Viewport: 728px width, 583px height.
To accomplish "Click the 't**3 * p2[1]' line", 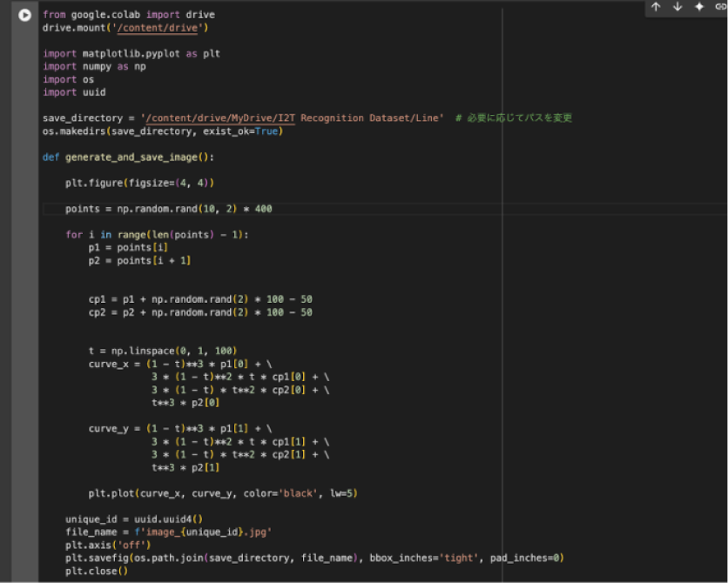I will click(185, 467).
